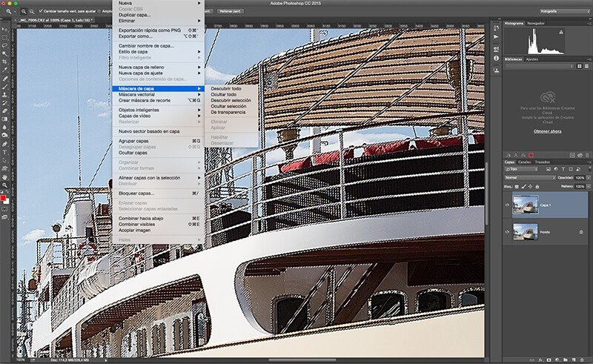Create new adjustment layer from bottom icon
This screenshot has height=364, width=593.
tap(557, 360)
